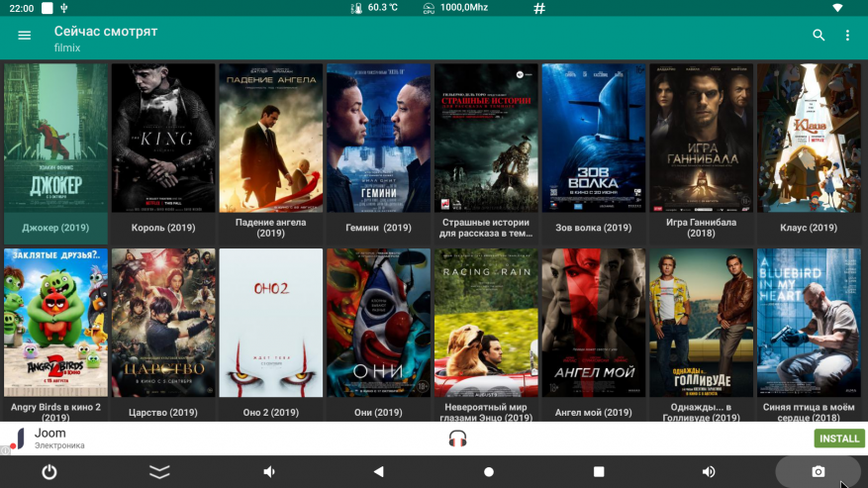The width and height of the screenshot is (868, 488).
Task: Tap the temperature thermometer indicator
Action: [x=356, y=8]
